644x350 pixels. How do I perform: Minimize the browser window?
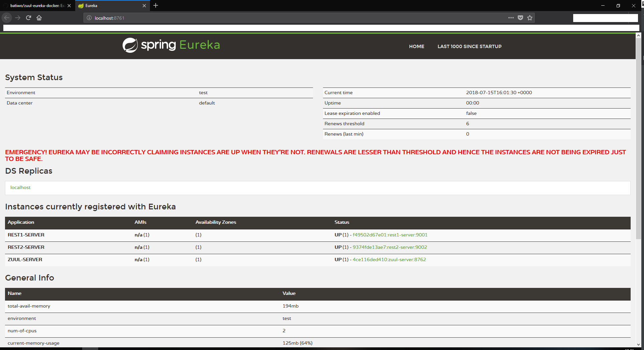[x=603, y=6]
